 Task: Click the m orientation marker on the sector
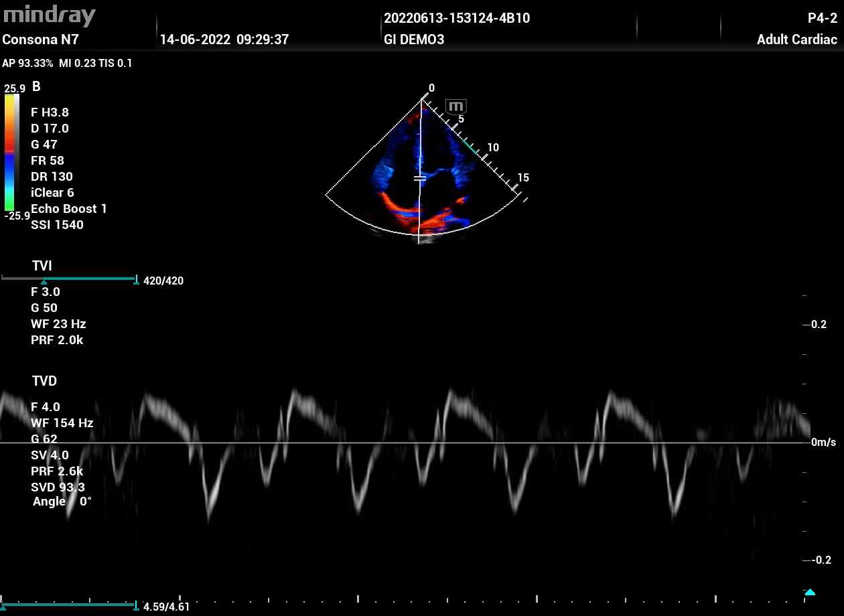tap(456, 106)
